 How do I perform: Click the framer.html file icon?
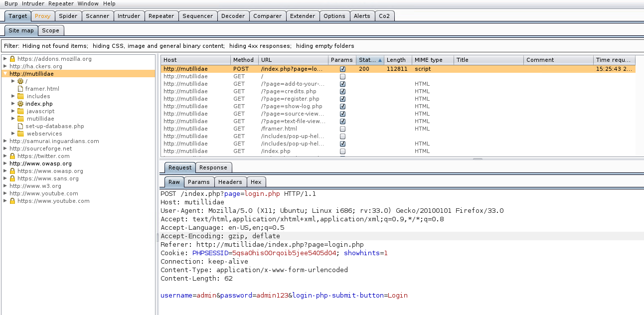20,89
